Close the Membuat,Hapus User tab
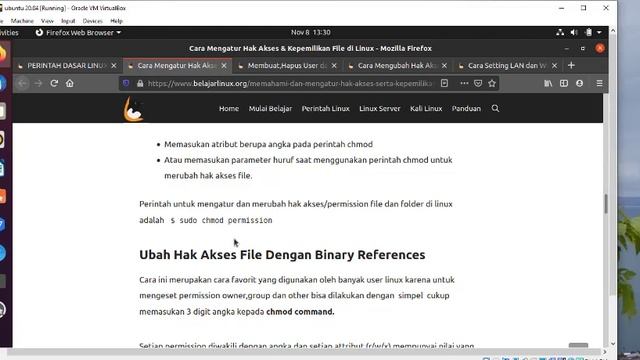640x360 pixels. tap(334, 65)
